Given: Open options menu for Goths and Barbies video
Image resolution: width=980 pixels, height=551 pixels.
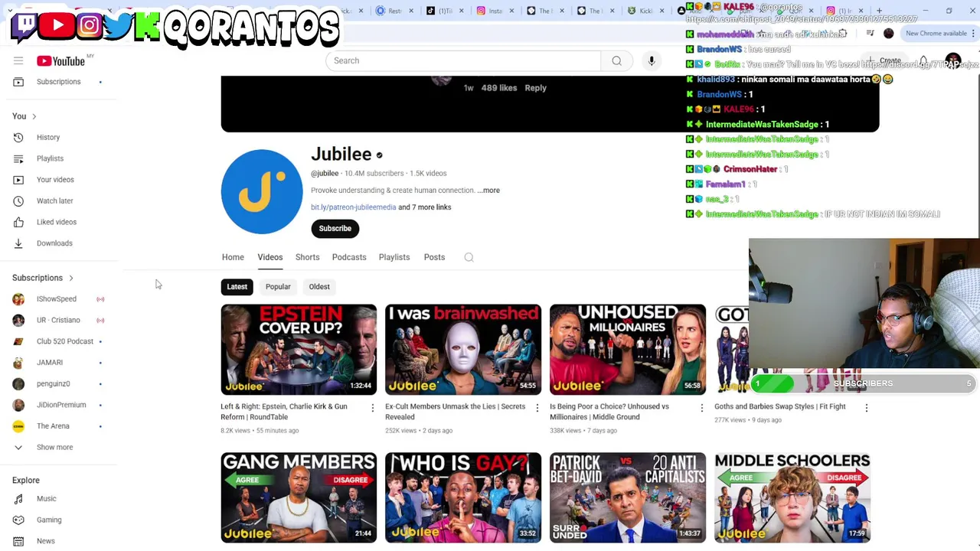Looking at the screenshot, I should (867, 409).
